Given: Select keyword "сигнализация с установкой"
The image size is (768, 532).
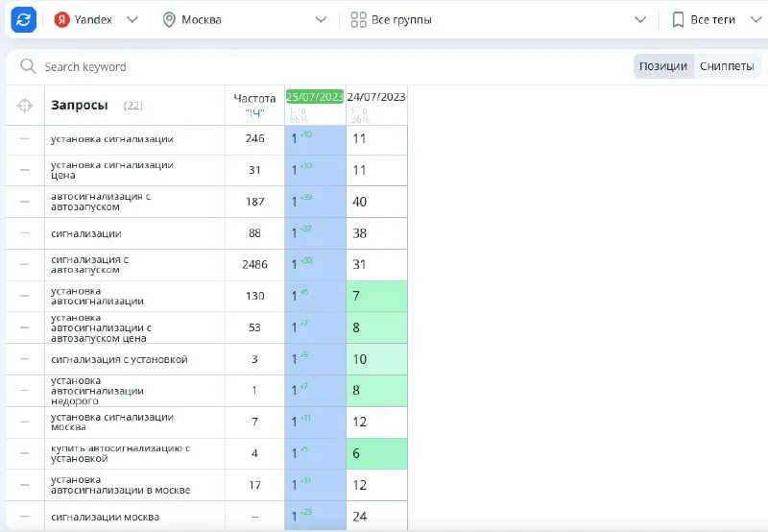Looking at the screenshot, I should pyautogui.click(x=119, y=359).
